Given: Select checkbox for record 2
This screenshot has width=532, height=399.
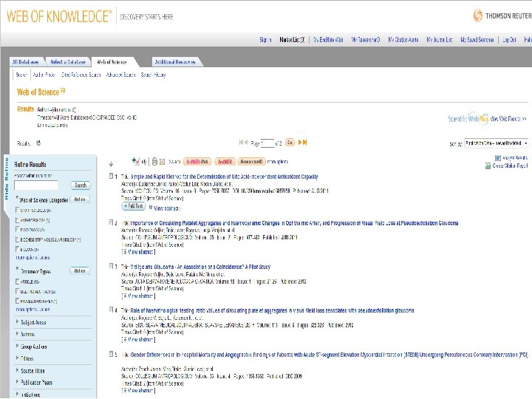Looking at the screenshot, I should tap(111, 222).
